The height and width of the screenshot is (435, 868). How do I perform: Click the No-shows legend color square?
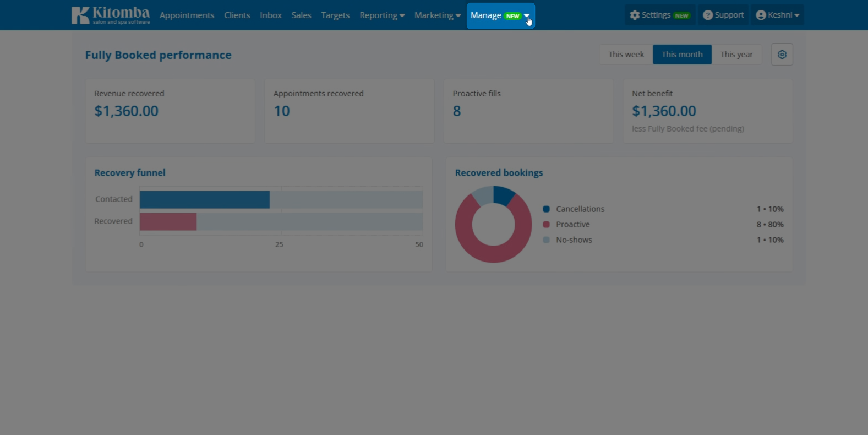pyautogui.click(x=546, y=240)
